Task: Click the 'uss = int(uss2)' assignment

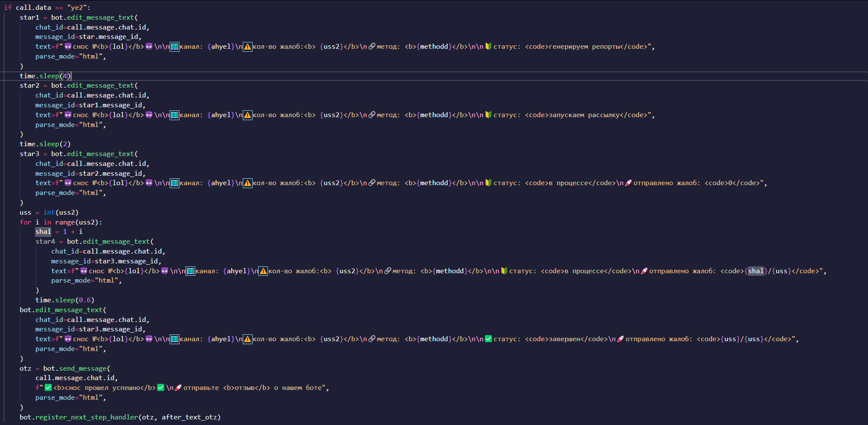Action: [x=49, y=212]
